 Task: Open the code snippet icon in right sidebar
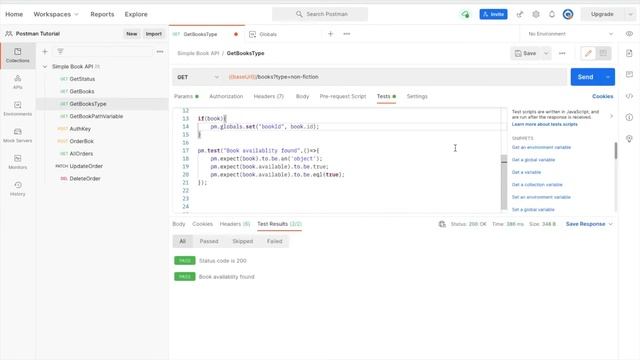click(x=629, y=96)
